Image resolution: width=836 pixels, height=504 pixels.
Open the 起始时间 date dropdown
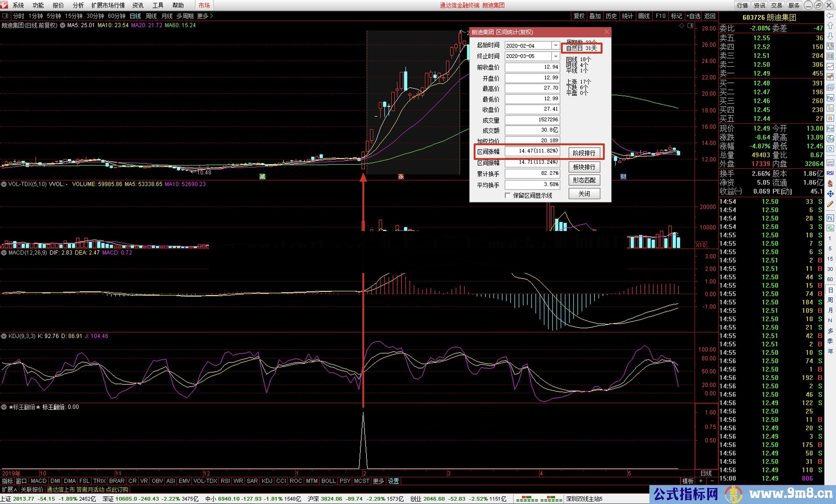[x=555, y=45]
